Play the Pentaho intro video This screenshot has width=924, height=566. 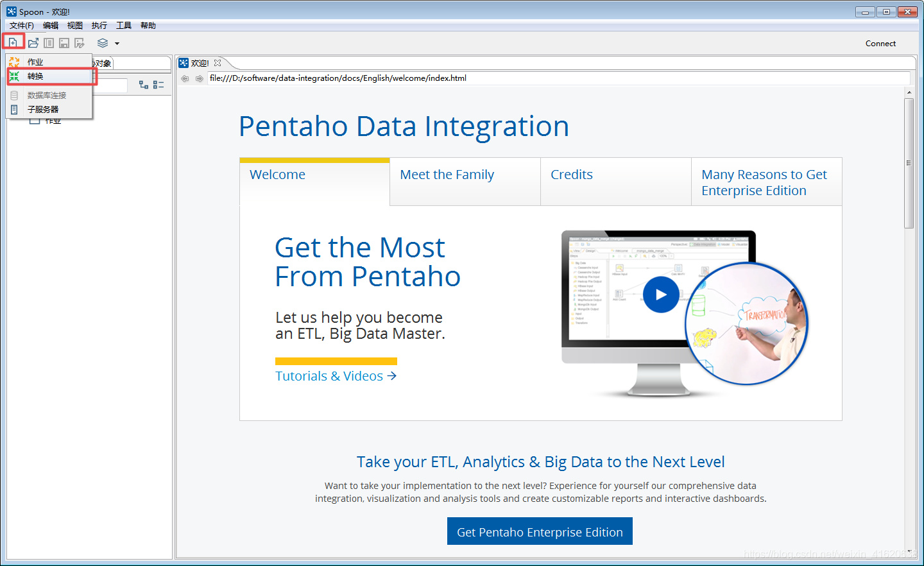(661, 295)
